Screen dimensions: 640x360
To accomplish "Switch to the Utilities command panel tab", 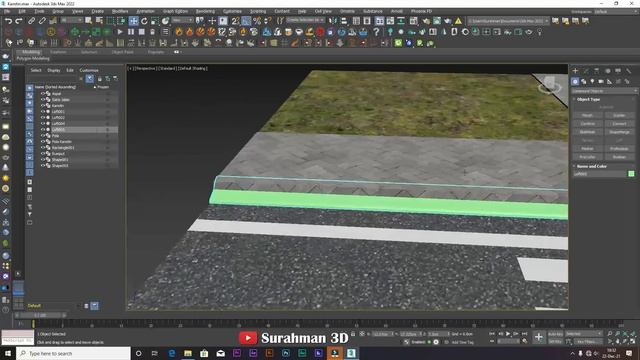I will [x=629, y=71].
